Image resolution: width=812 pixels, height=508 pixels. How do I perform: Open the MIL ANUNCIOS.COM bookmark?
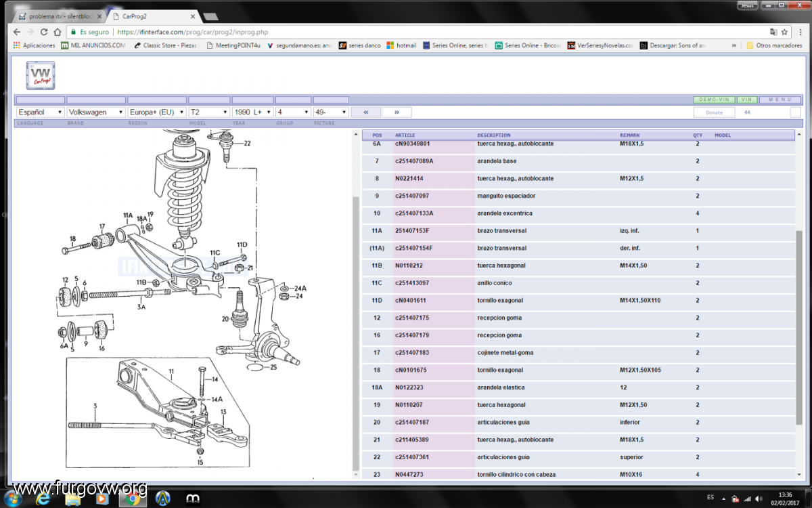point(93,45)
